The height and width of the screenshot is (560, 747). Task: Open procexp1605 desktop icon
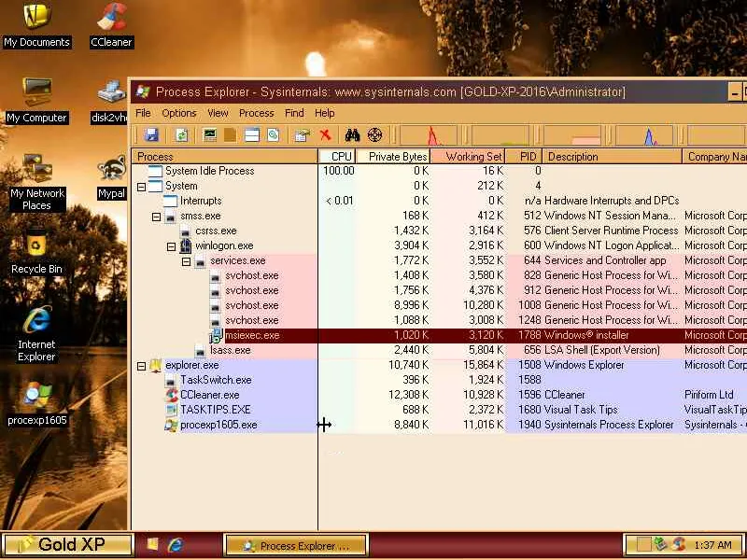(x=36, y=403)
